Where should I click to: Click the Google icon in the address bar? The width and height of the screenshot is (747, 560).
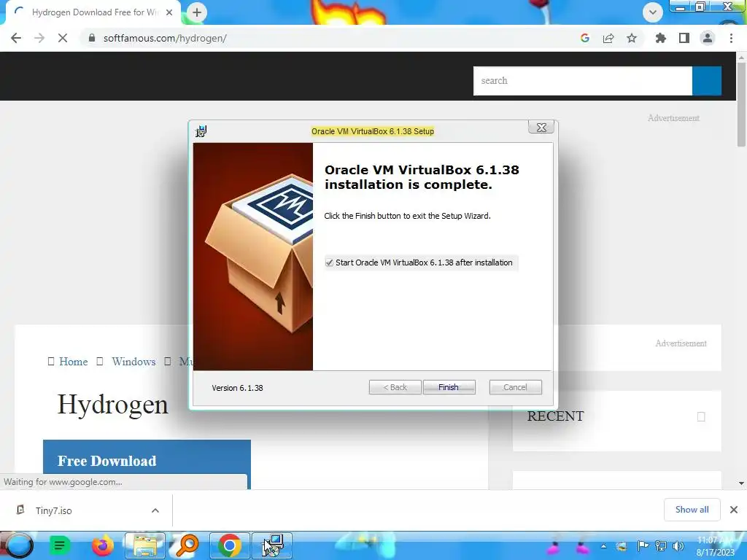point(585,38)
